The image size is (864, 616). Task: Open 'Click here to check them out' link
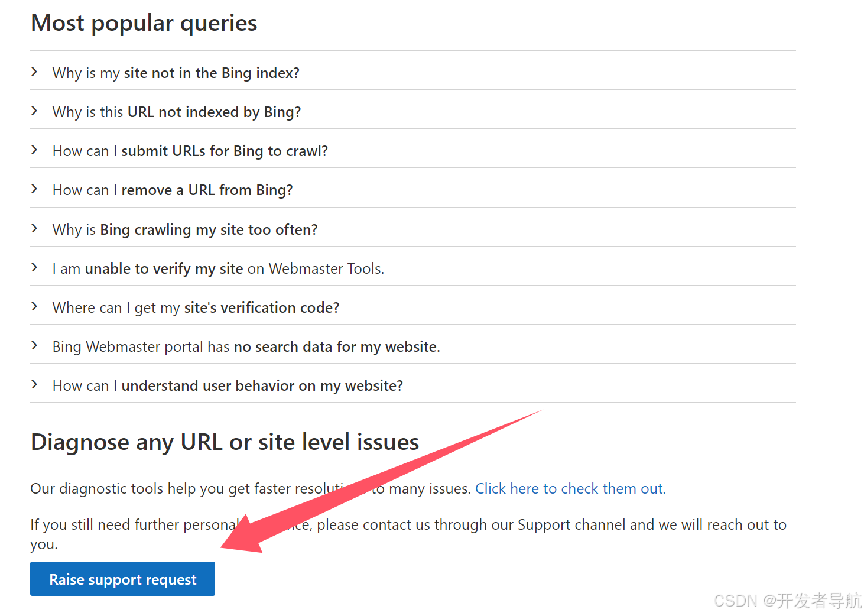pyautogui.click(x=570, y=489)
